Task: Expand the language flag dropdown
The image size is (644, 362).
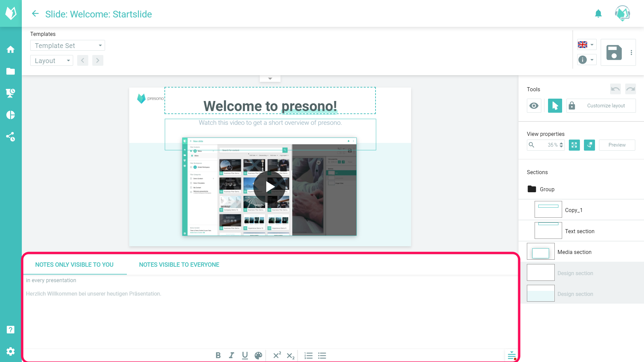Action: click(586, 45)
